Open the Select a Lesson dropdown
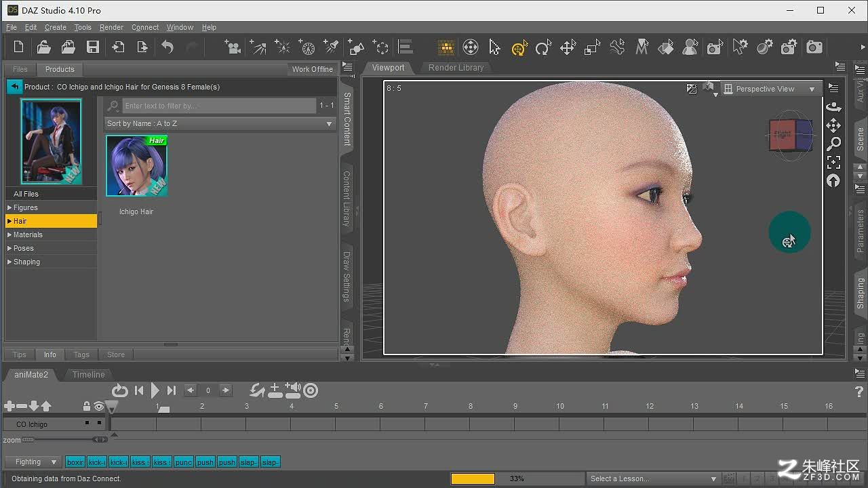868x488 pixels. click(x=653, y=479)
